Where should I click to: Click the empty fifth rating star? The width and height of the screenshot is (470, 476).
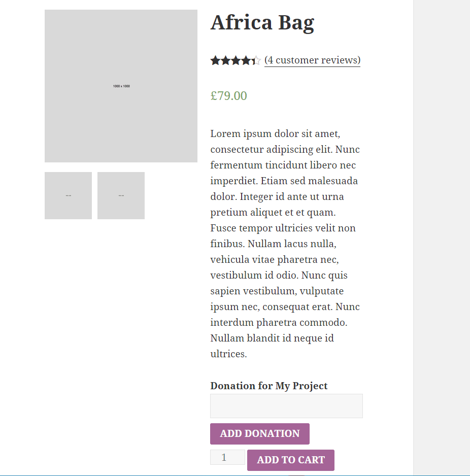tap(256, 61)
